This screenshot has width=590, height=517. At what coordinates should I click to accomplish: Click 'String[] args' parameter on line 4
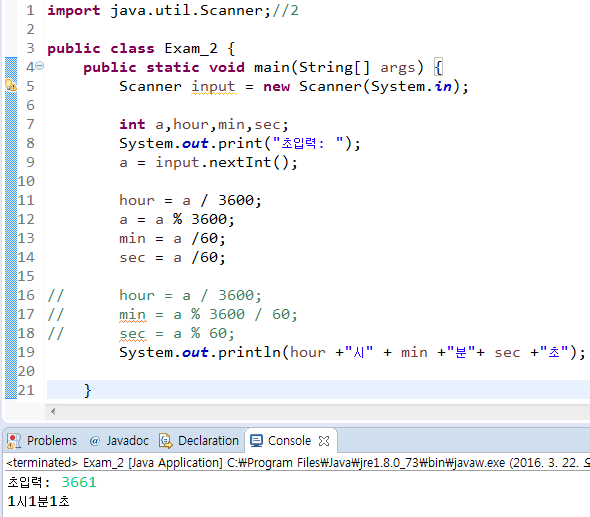coord(358,68)
